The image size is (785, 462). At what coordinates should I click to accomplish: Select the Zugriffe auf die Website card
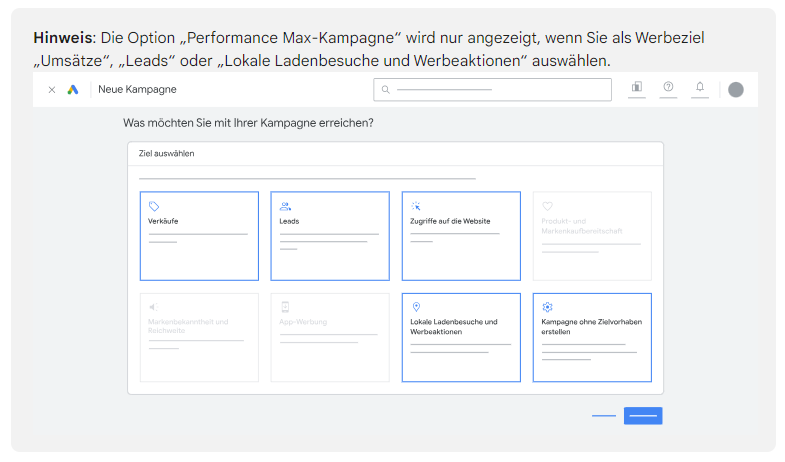coord(461,236)
